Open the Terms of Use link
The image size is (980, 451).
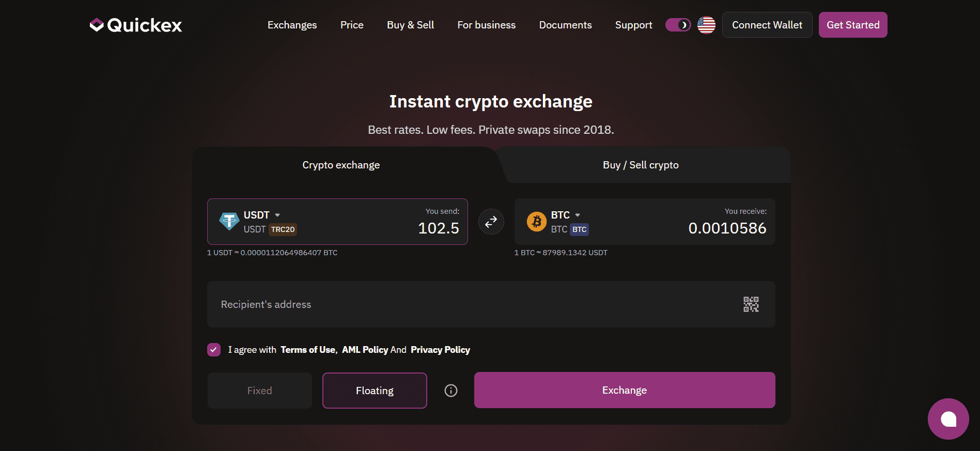pos(308,350)
